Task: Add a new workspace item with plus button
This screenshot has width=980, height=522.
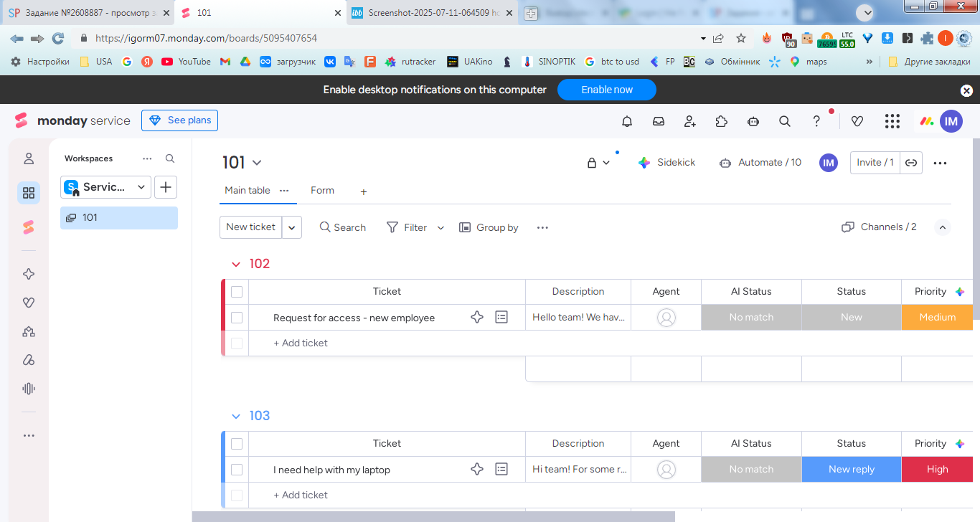Action: (166, 187)
